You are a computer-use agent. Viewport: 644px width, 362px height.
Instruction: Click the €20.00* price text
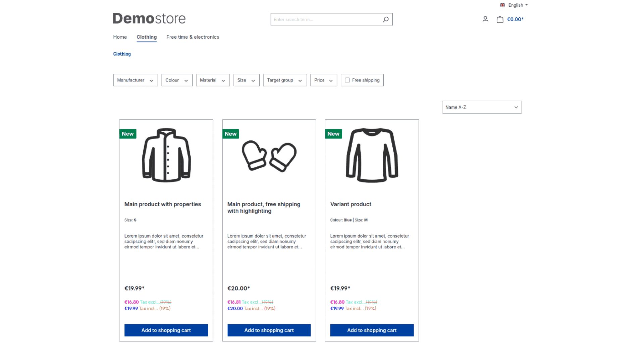pyautogui.click(x=239, y=288)
